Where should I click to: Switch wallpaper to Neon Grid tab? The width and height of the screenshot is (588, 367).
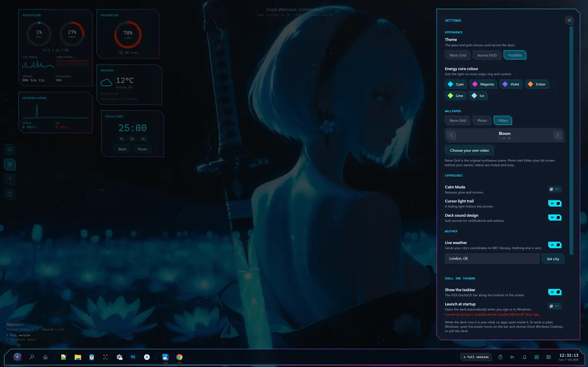coord(458,121)
